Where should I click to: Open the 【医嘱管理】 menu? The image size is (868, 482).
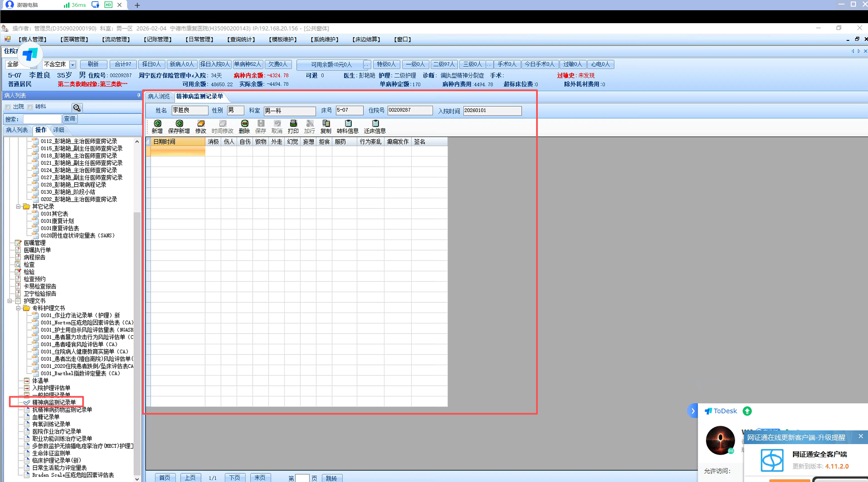(x=74, y=39)
